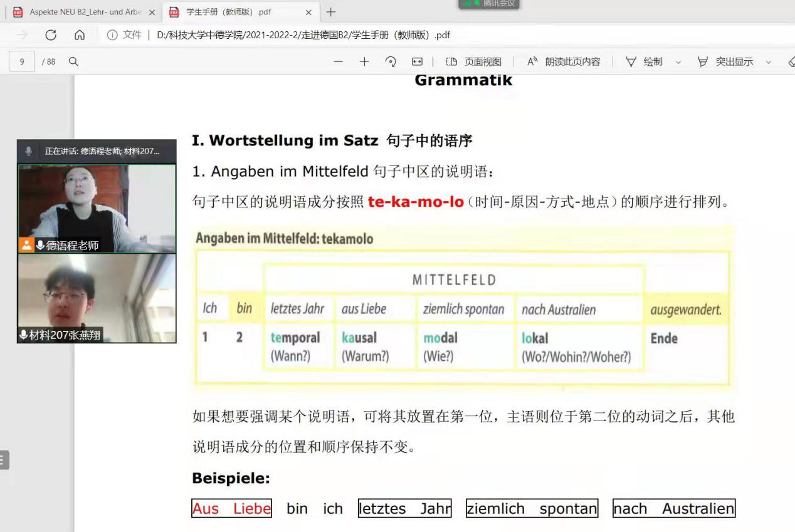The height and width of the screenshot is (532, 795).
Task: Open the sidebar contents toggle at left edge
Action: pos(4,460)
